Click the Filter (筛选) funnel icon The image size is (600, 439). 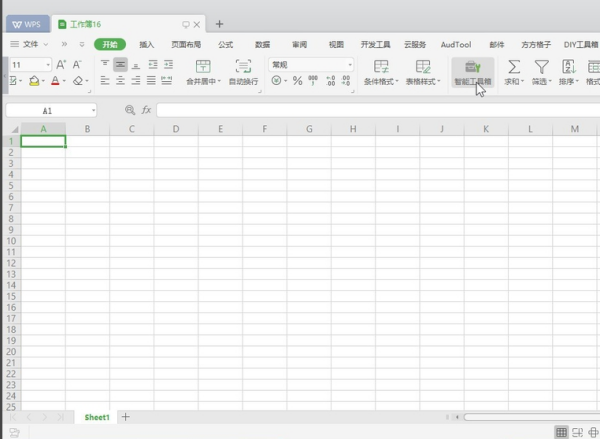[x=541, y=66]
